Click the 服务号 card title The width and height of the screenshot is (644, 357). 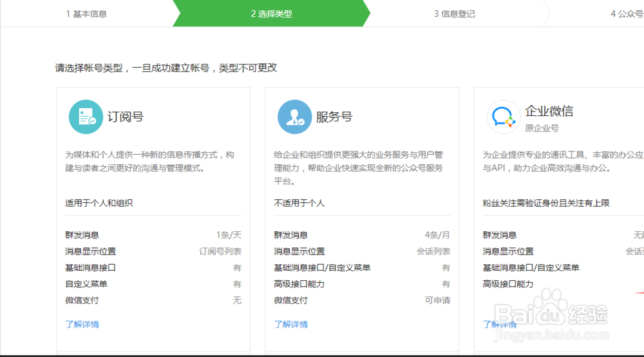click(x=334, y=117)
